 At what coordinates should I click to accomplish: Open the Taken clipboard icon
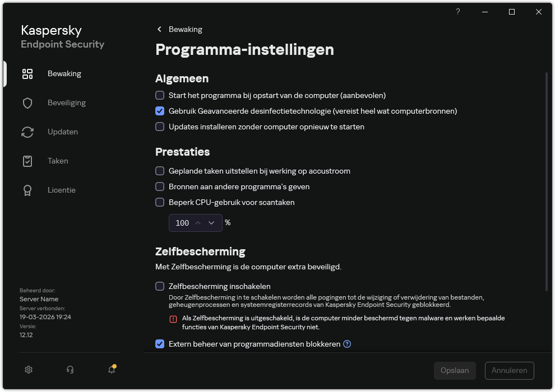click(27, 161)
